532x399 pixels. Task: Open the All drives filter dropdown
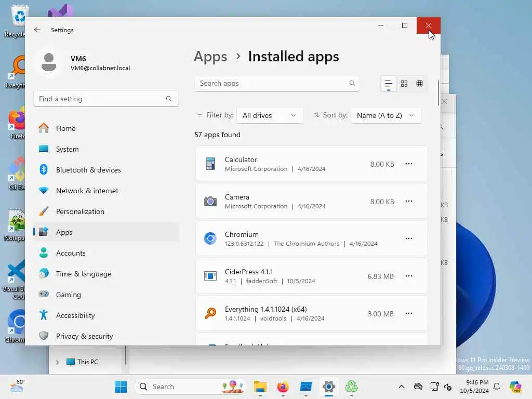click(270, 115)
